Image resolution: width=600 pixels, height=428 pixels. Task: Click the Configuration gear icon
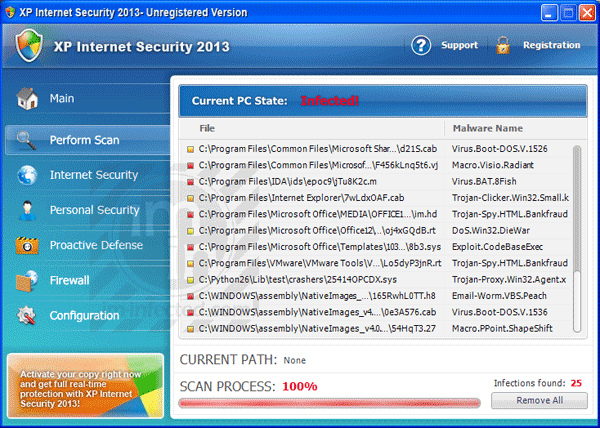[x=26, y=316]
